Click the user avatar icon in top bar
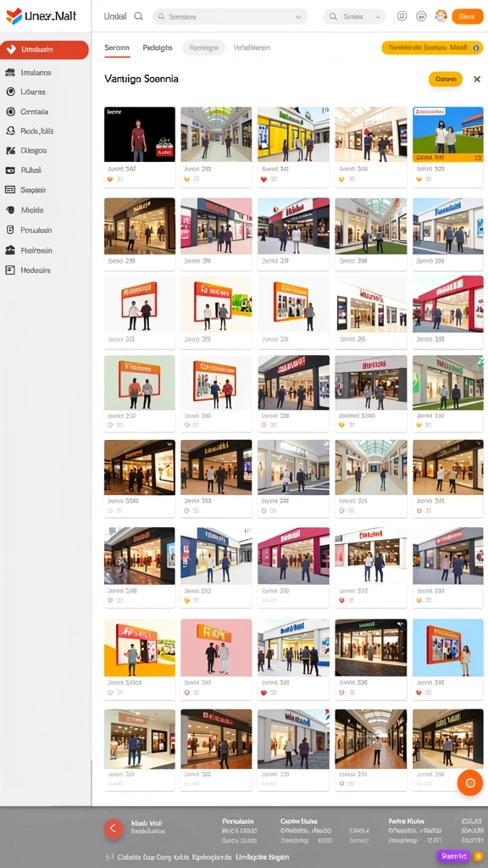Viewport: 488px width, 868px height. coord(441,16)
